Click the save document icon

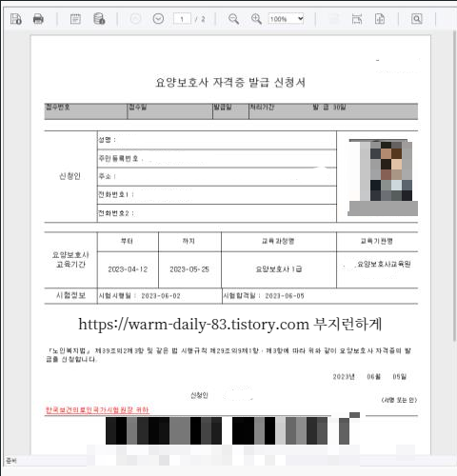click(x=16, y=19)
